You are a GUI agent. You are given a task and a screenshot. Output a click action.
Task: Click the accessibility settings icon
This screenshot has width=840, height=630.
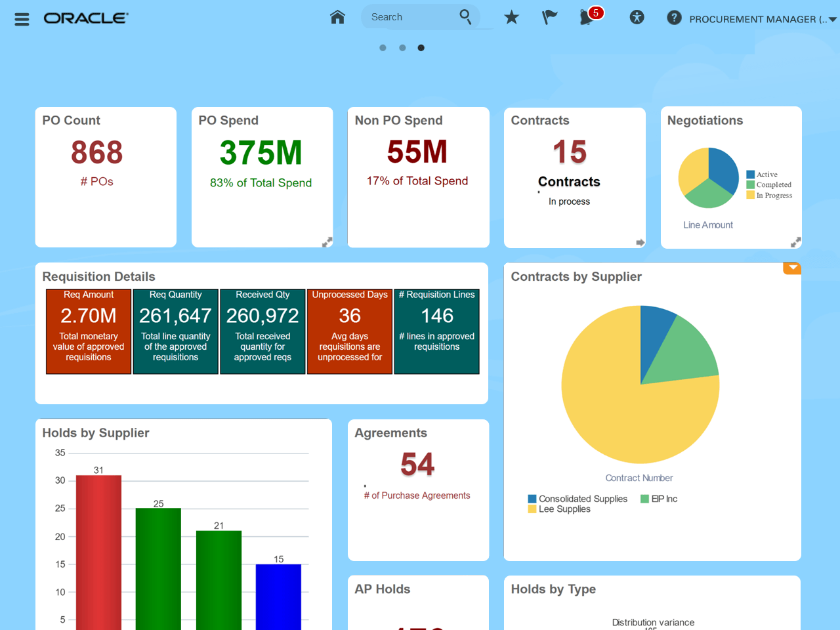637,18
